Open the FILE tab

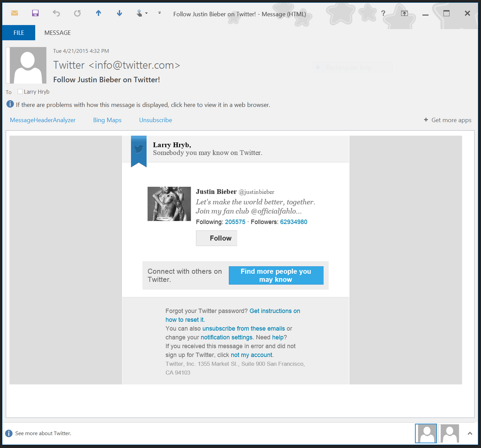(19, 33)
